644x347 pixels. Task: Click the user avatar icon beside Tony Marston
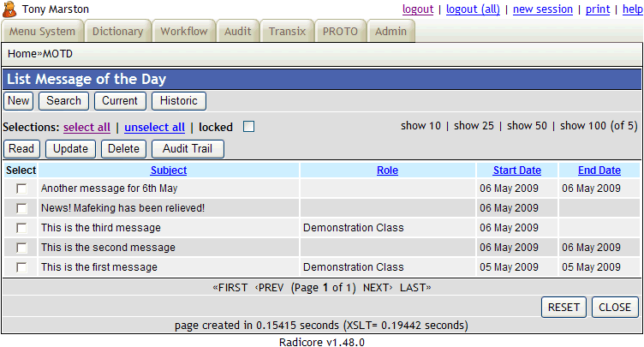click(10, 9)
